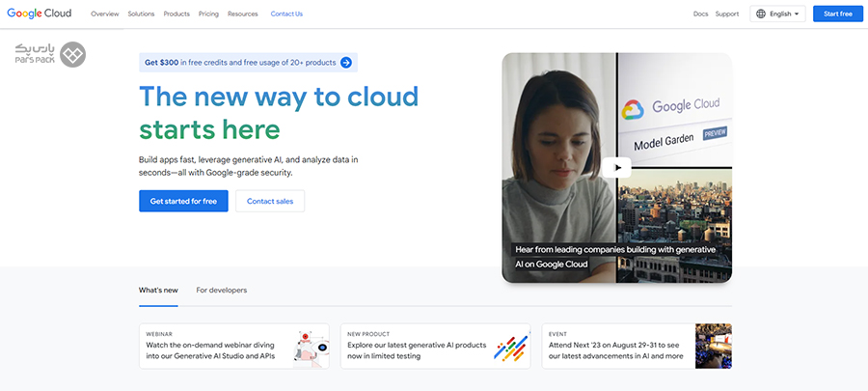Select the What's new tab
Image resolution: width=868 pixels, height=391 pixels.
tap(158, 291)
